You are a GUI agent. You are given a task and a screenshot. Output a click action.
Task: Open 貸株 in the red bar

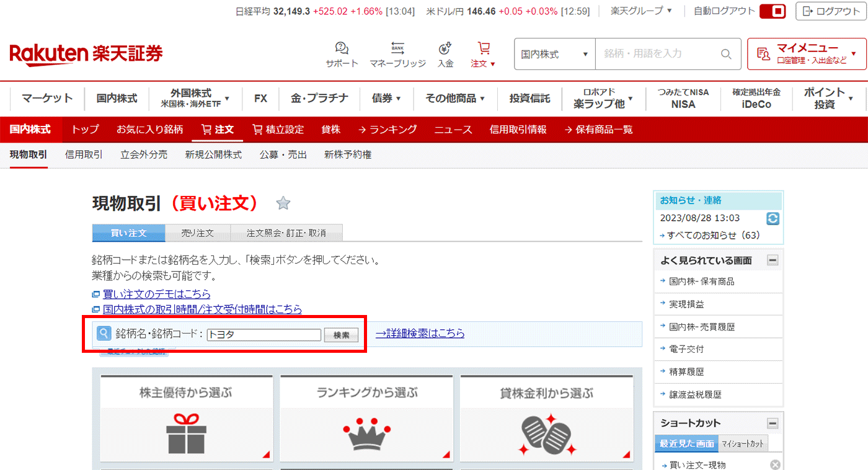click(330, 130)
